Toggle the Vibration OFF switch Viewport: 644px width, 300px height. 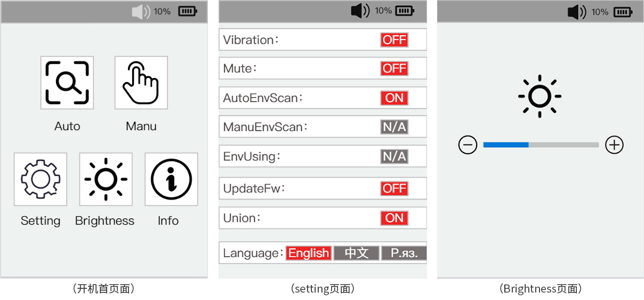point(395,40)
